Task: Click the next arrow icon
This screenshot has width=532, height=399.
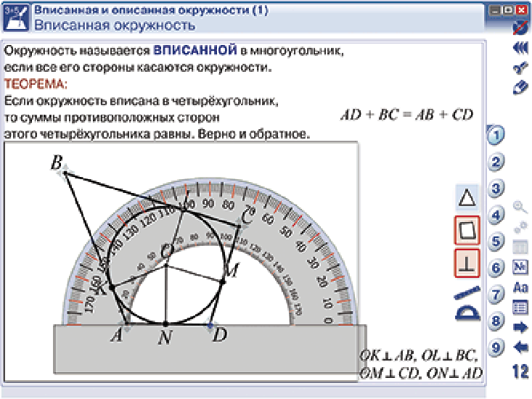Action: pyautogui.click(x=520, y=327)
